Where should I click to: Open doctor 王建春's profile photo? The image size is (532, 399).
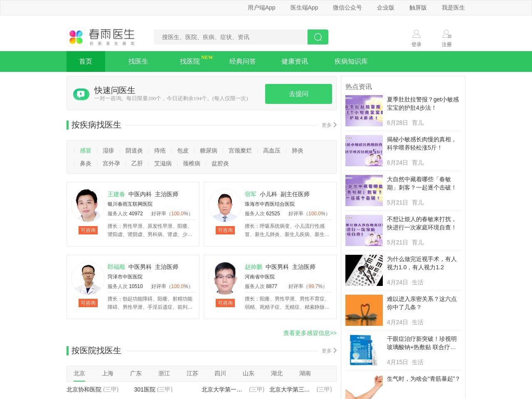click(x=88, y=205)
